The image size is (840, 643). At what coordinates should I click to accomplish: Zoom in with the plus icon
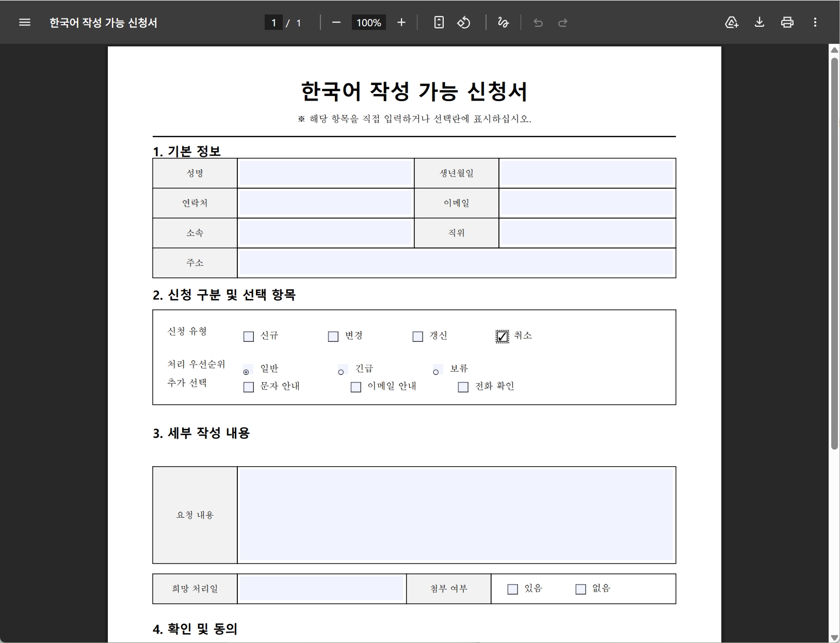click(x=401, y=22)
